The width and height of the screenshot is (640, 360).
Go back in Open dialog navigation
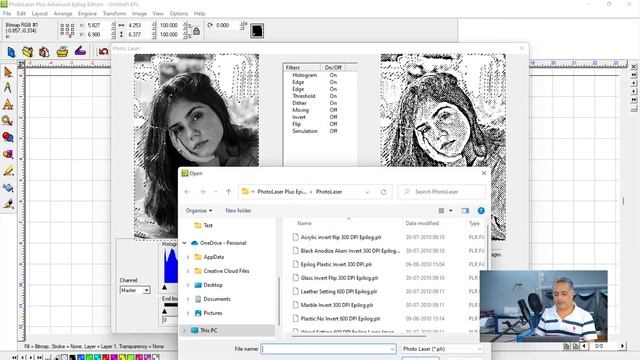point(187,192)
